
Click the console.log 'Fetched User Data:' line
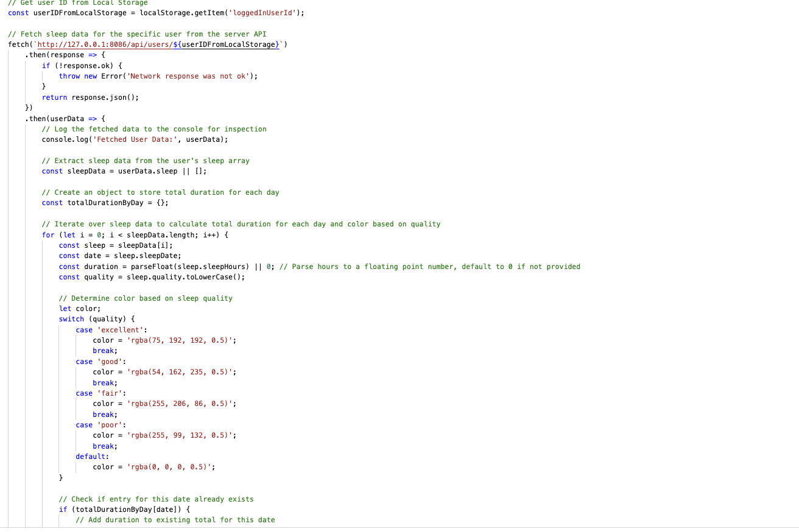click(135, 139)
